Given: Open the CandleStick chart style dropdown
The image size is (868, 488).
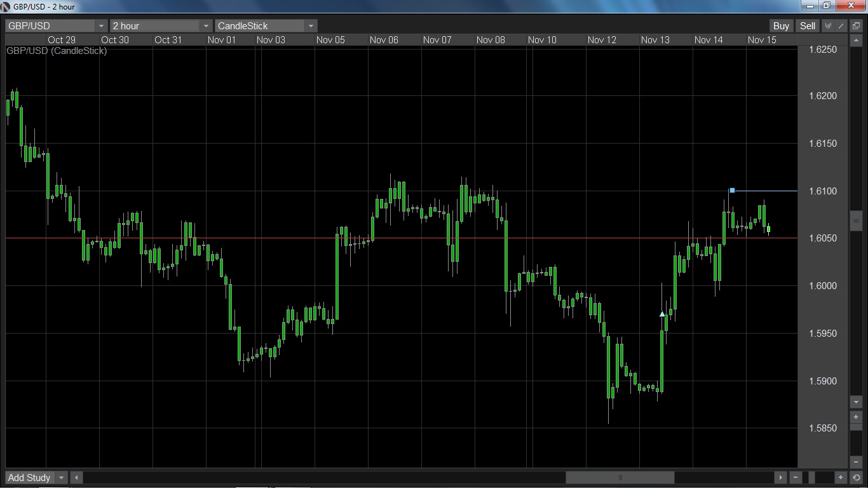Looking at the screenshot, I should (266, 25).
